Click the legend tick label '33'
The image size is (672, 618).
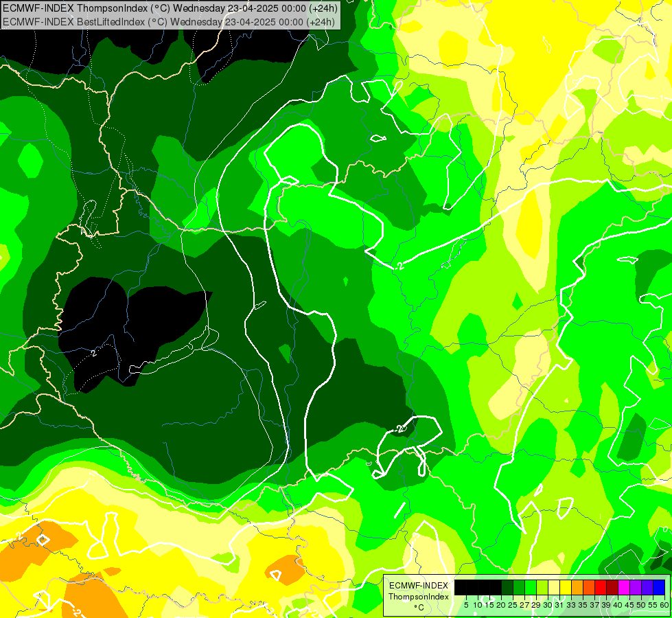click(x=571, y=605)
